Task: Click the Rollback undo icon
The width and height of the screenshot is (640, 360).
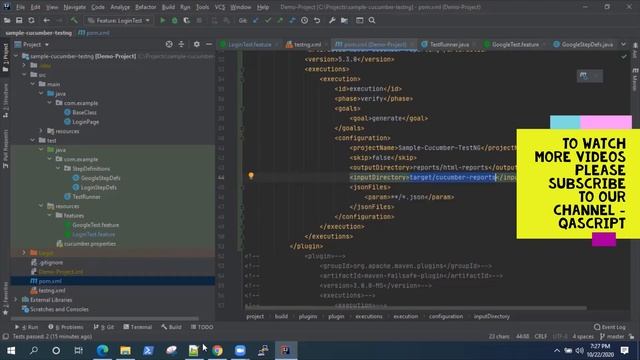Action: point(317,20)
